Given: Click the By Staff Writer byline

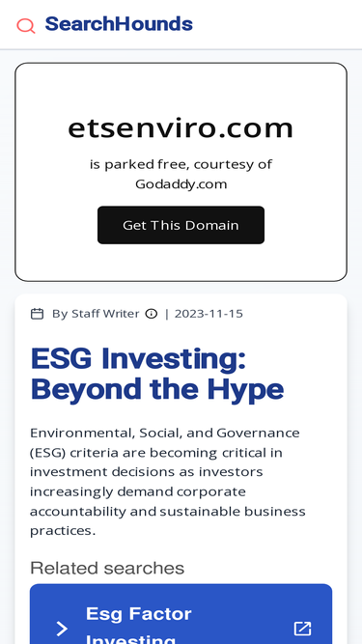Looking at the screenshot, I should tap(96, 314).
